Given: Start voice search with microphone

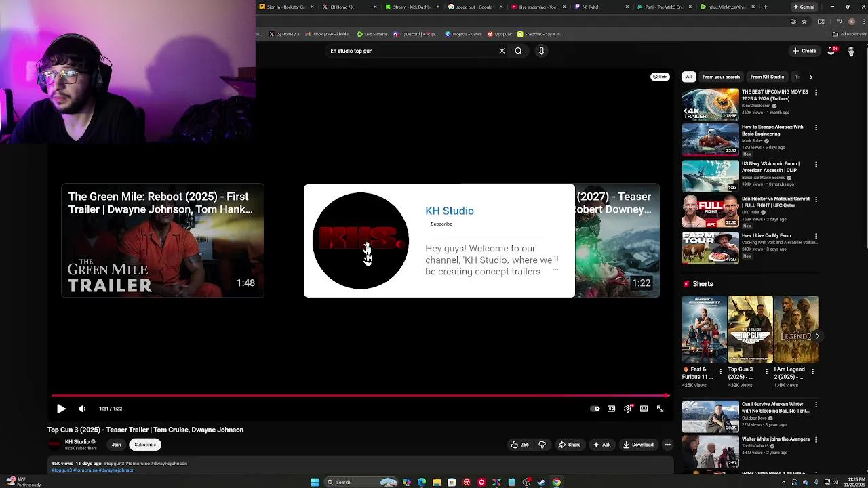Looking at the screenshot, I should point(541,51).
